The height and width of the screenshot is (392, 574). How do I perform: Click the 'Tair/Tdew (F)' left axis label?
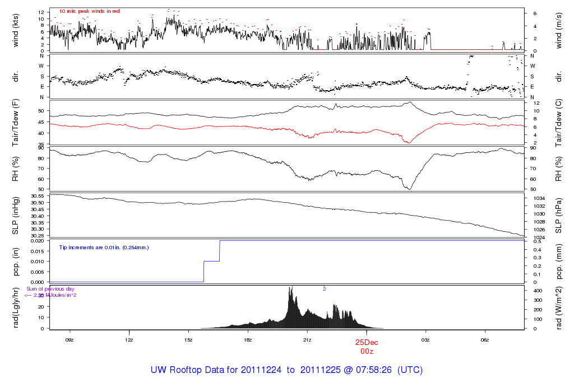click(16, 123)
